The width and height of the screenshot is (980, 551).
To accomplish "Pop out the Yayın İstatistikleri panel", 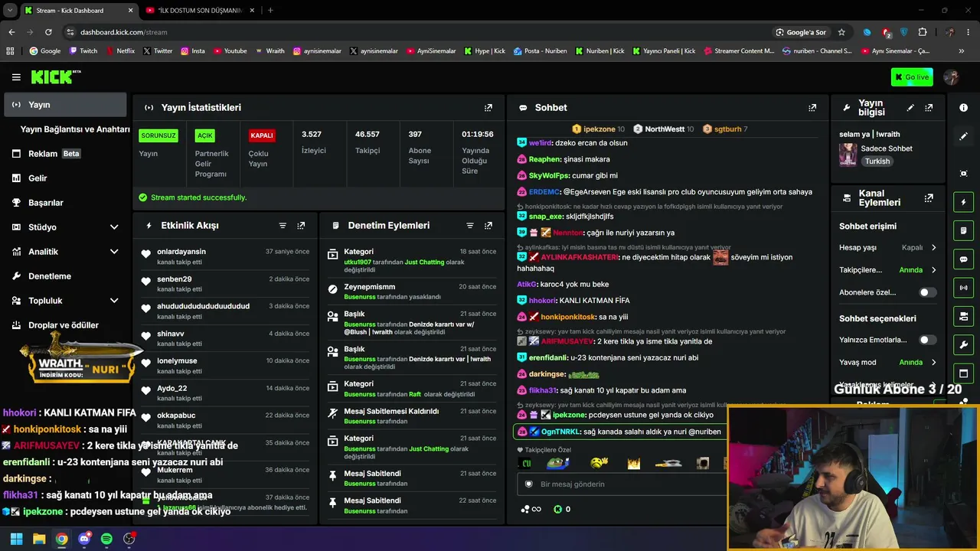I will [x=488, y=108].
